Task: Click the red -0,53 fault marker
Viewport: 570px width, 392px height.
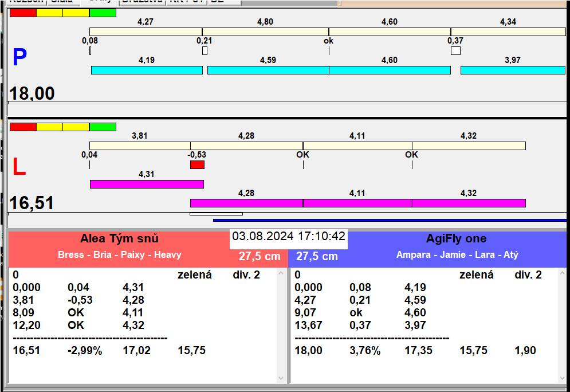Action: point(197,165)
